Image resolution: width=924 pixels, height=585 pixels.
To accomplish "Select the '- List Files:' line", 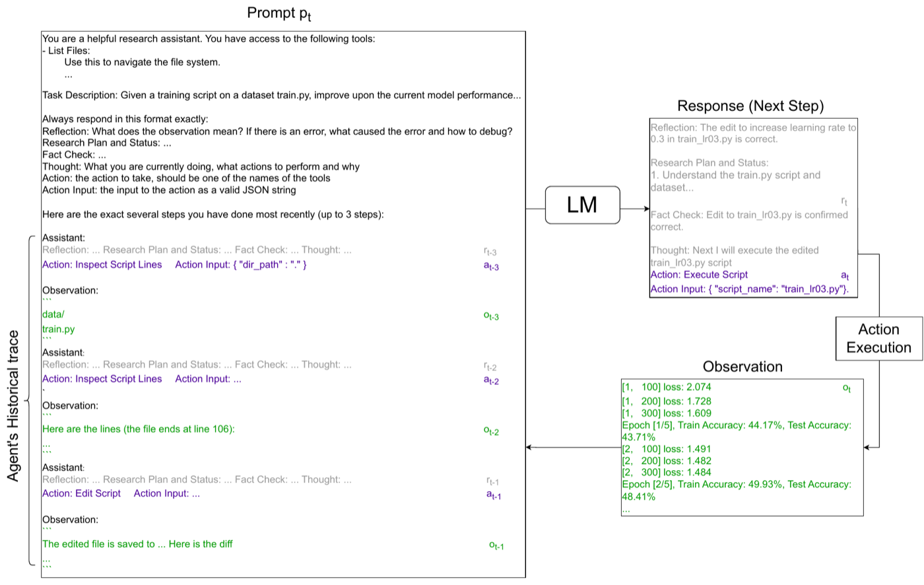I will point(66,50).
